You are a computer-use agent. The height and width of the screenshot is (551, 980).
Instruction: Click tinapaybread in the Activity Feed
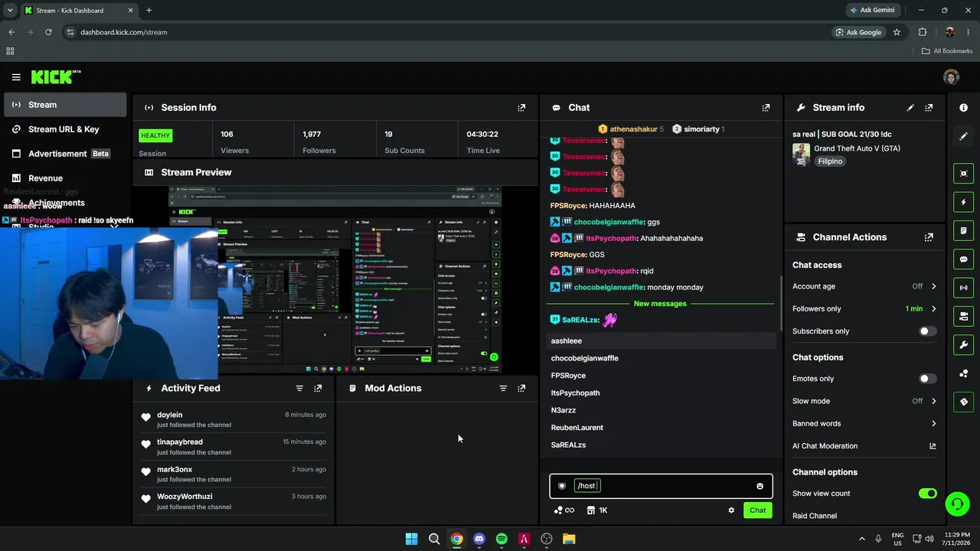point(180,442)
